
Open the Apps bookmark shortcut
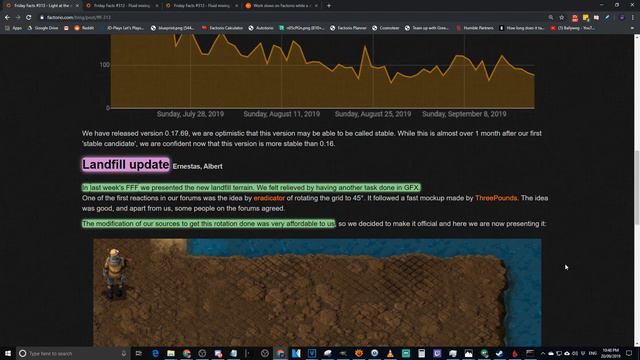(13, 28)
